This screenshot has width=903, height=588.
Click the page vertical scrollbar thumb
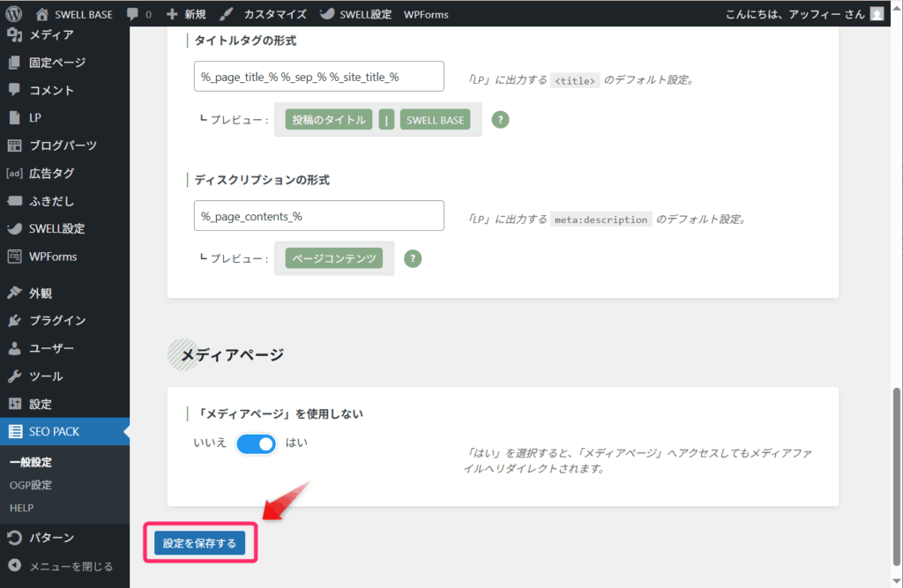pyautogui.click(x=896, y=477)
